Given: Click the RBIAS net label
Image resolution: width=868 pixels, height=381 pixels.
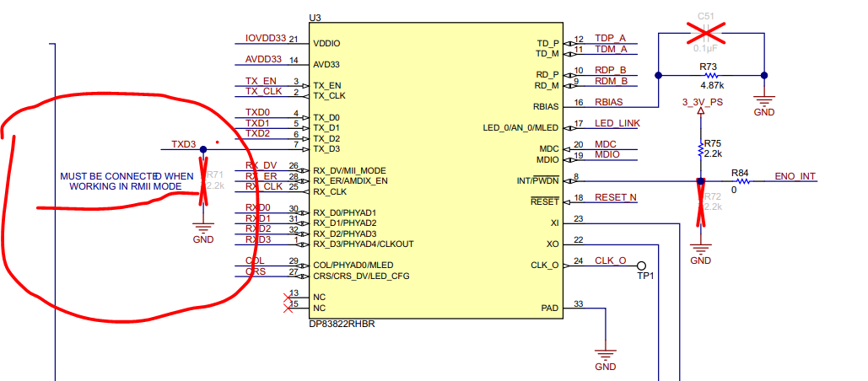Looking at the screenshot, I should [x=608, y=102].
